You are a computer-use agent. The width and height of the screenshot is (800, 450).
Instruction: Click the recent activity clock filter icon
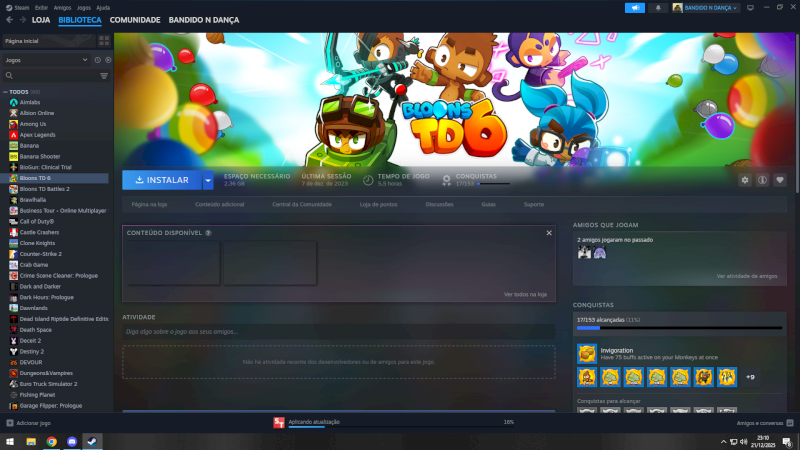pos(98,60)
